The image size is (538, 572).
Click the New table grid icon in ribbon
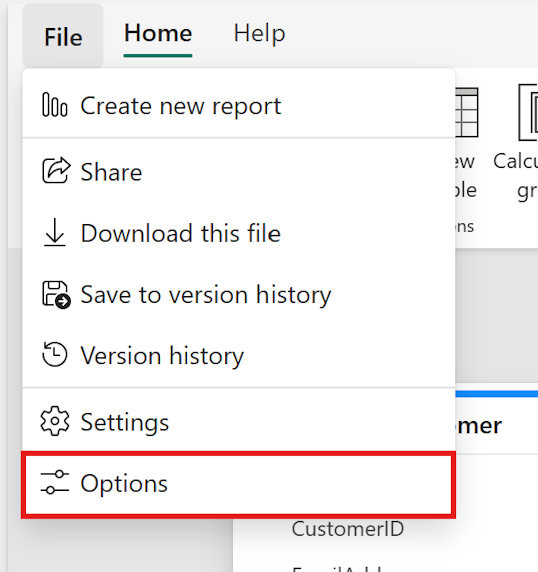point(467,112)
